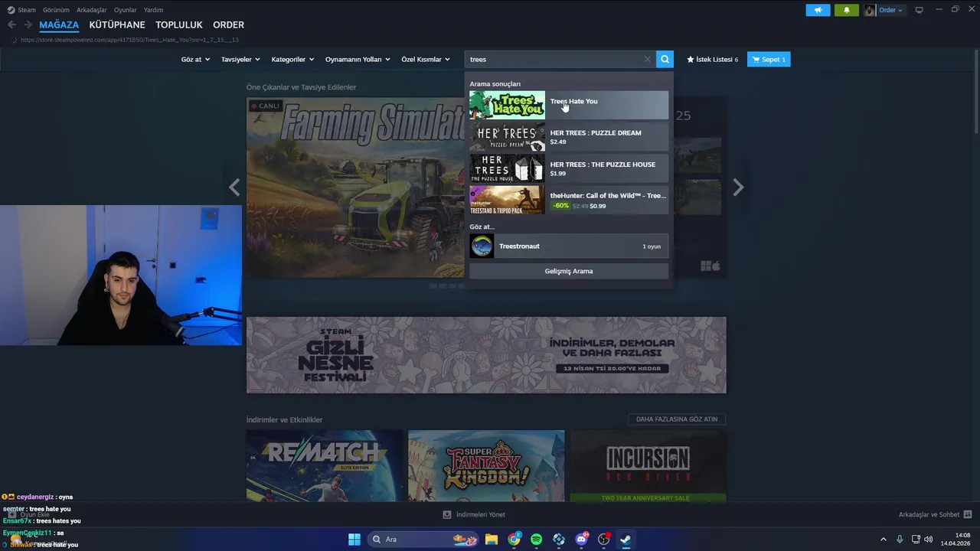The image size is (980, 551).
Task: Click the Steam logo menu
Action: 21,10
